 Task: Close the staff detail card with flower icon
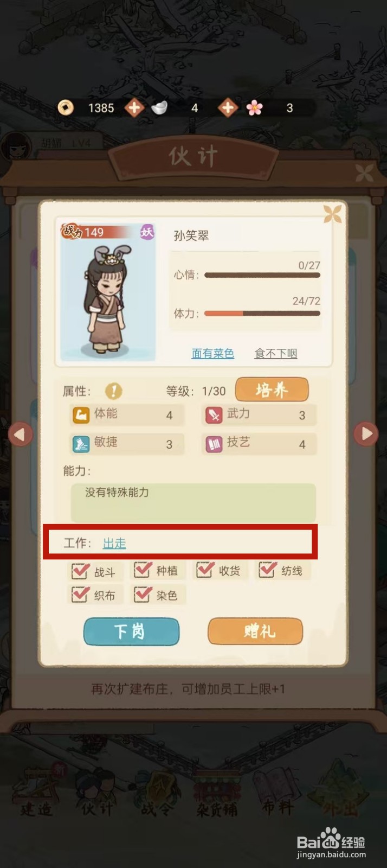[x=332, y=214]
